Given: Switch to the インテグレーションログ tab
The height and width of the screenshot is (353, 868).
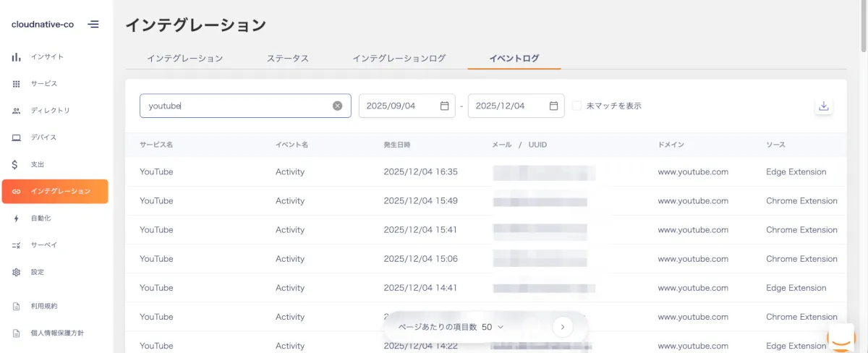Looking at the screenshot, I should 399,58.
